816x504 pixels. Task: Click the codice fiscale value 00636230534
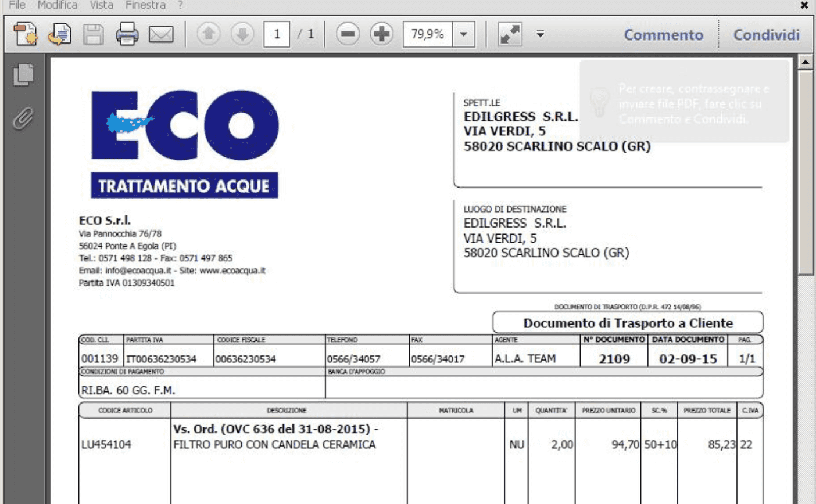pyautogui.click(x=246, y=359)
